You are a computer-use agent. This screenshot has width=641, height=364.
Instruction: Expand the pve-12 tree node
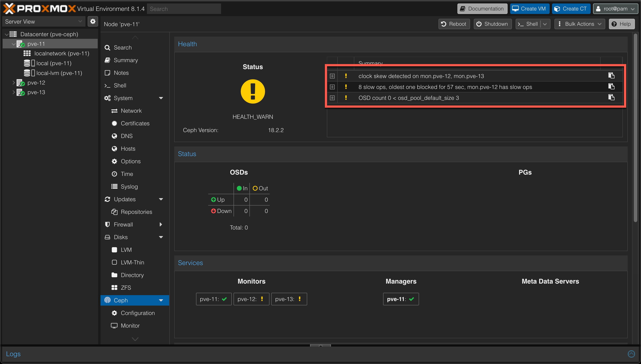(x=14, y=83)
